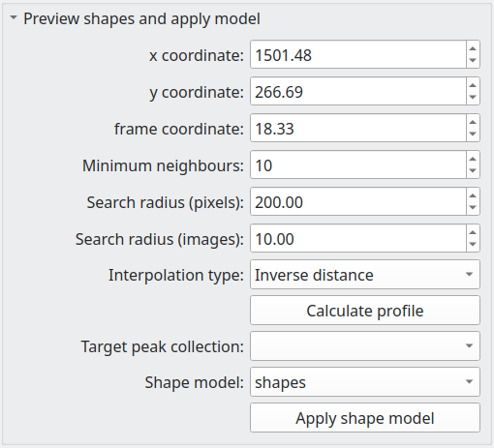Screen dimensions: 494x448
Task: Focus the x coordinate input field
Action: click(358, 54)
